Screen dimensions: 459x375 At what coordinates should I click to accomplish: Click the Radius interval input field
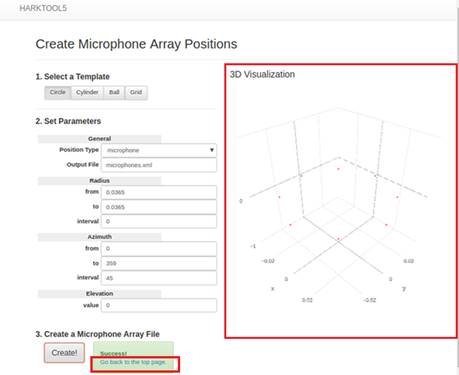tap(159, 221)
